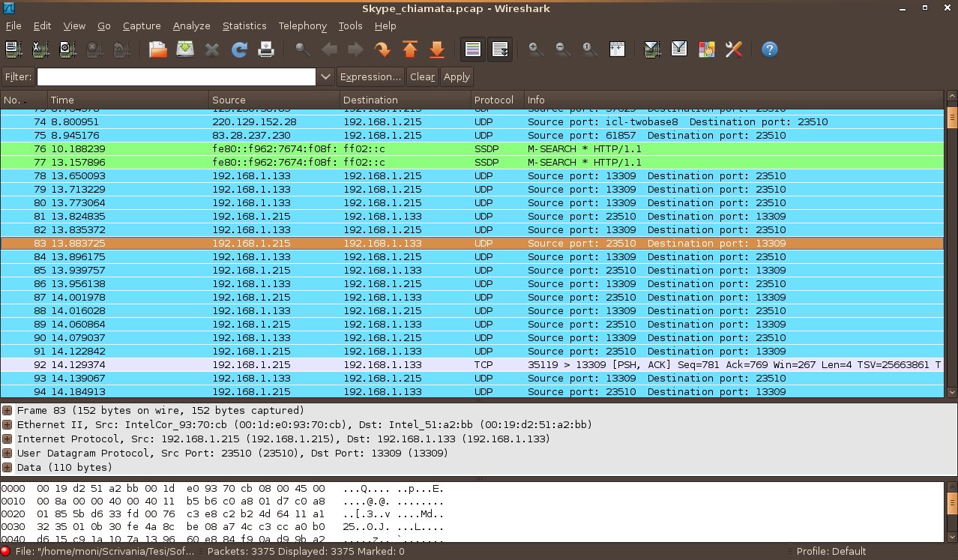Jump to the first packet
The height and width of the screenshot is (560, 958).
tap(409, 49)
